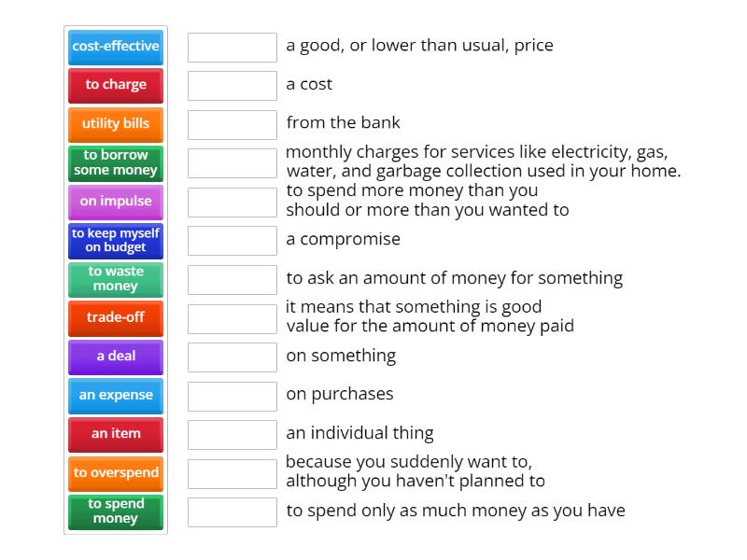
Task: Pick the "to keep myself on budget" tile
Action: coord(115,240)
